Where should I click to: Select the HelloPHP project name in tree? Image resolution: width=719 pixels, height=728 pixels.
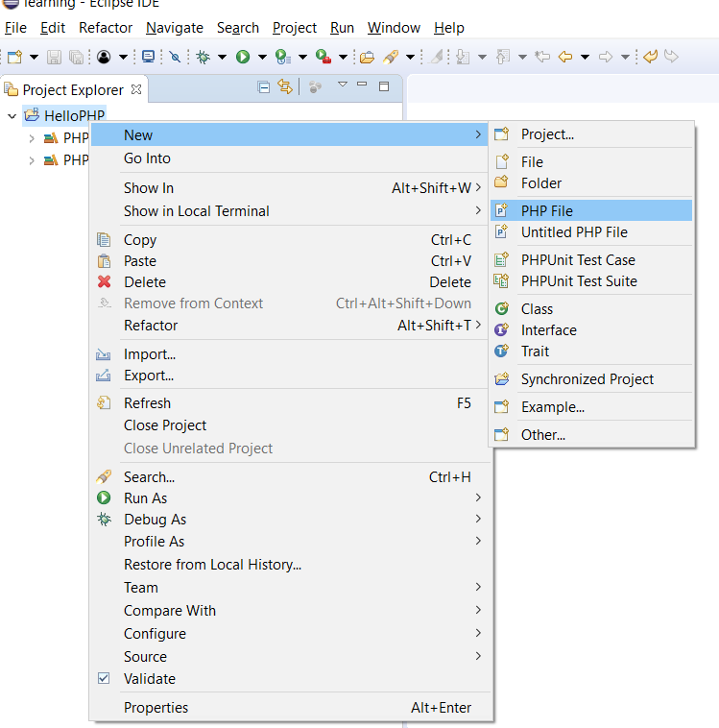[74, 116]
